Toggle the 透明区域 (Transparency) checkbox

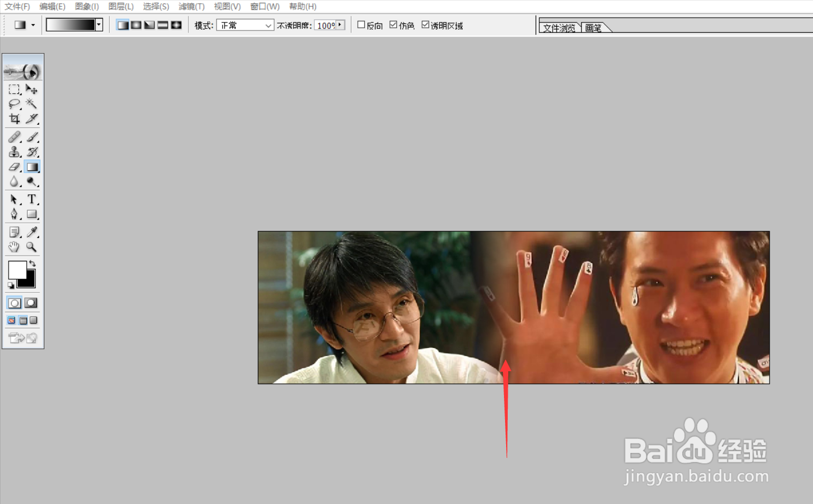click(425, 25)
